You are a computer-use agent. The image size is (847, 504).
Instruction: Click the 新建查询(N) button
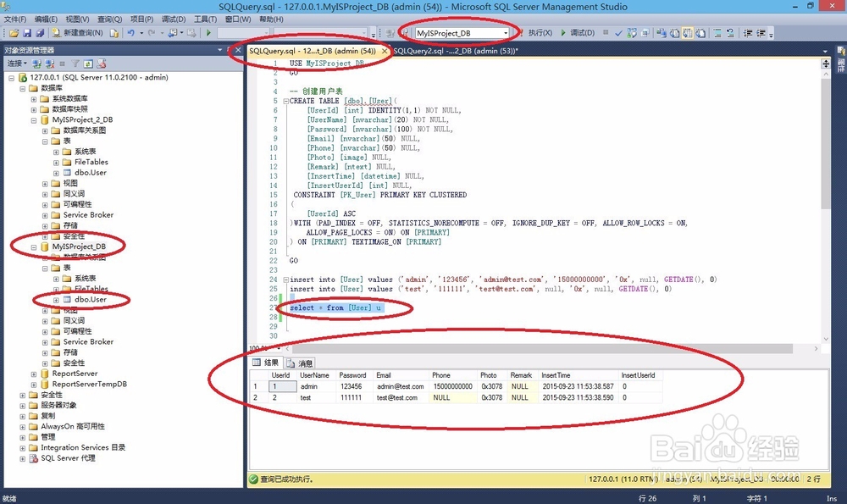pyautogui.click(x=78, y=33)
